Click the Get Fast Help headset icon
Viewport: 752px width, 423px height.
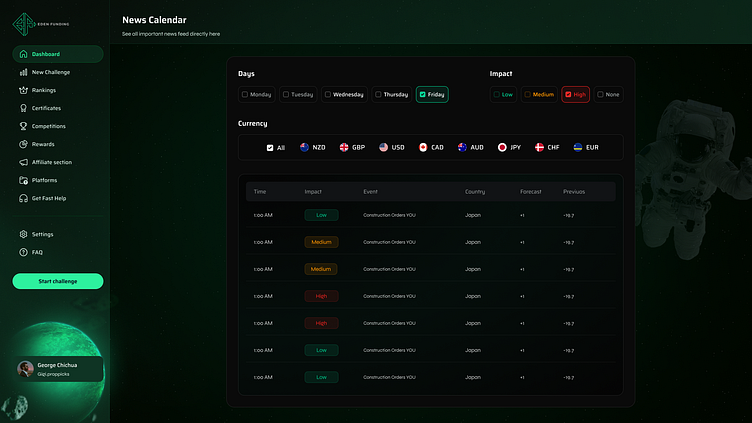[x=23, y=198]
